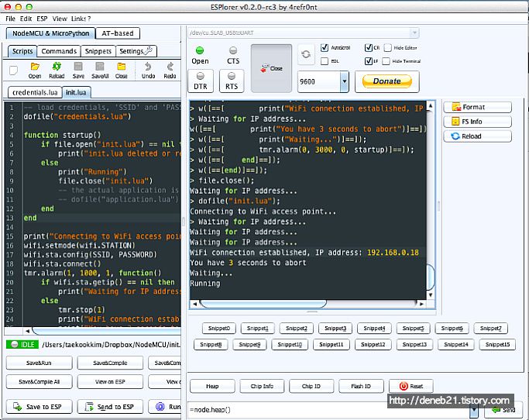Enable the Hide Editor checkbox
This screenshot has height=420, width=529.
(x=387, y=47)
